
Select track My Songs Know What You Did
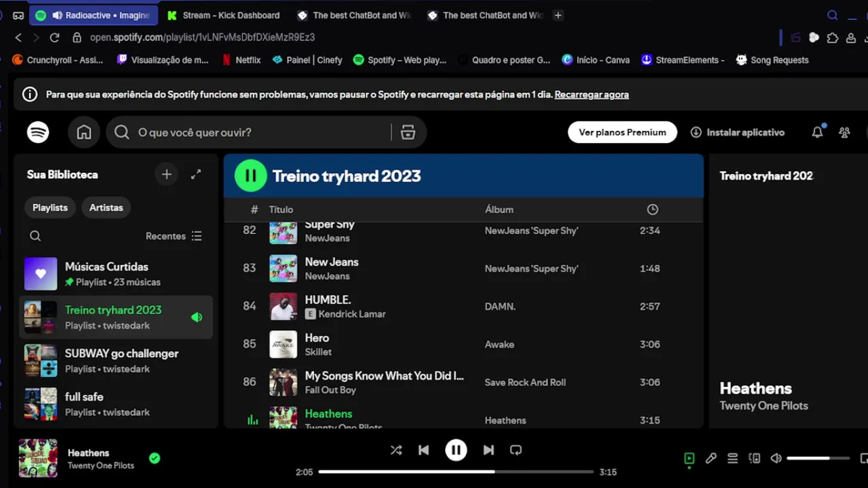pos(464,382)
